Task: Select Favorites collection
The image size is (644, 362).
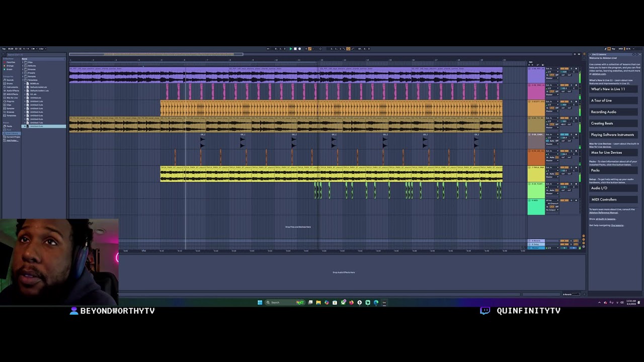Action: click(x=9, y=62)
